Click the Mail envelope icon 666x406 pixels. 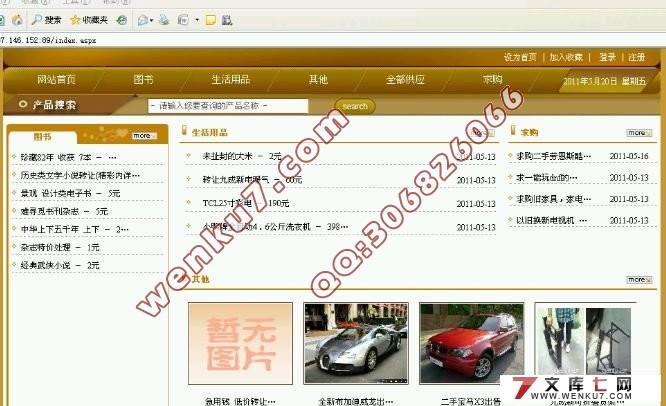143,19
